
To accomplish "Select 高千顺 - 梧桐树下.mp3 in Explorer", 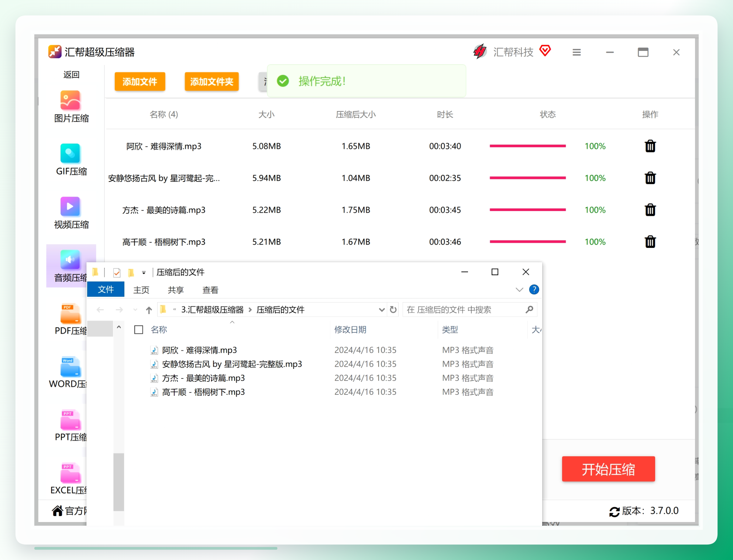I will pos(203,392).
